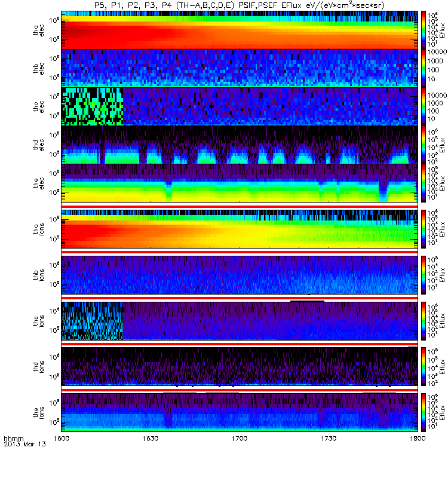This screenshot has width=448, height=478.
Task: Click the Eflux label beside thd ions color bar
Action: (x=443, y=367)
